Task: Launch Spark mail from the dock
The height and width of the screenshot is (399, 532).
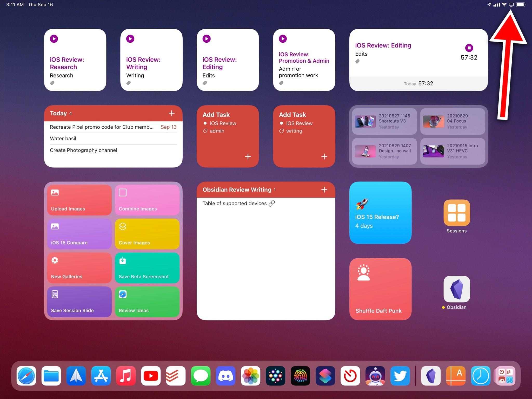Action: 76,376
